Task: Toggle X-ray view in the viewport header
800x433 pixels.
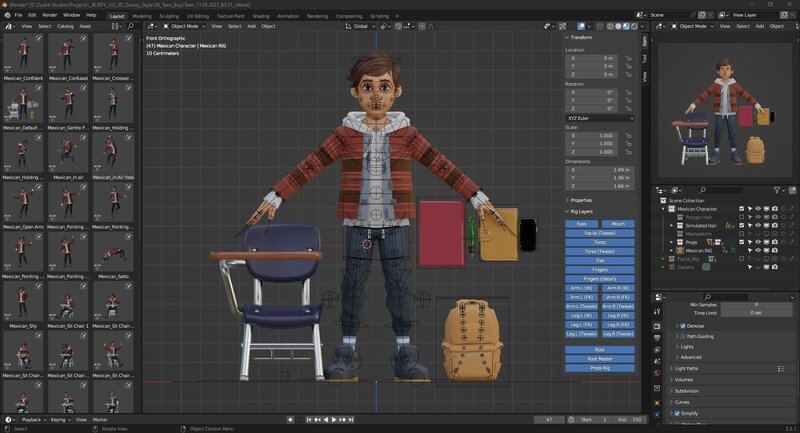Action: click(600, 26)
